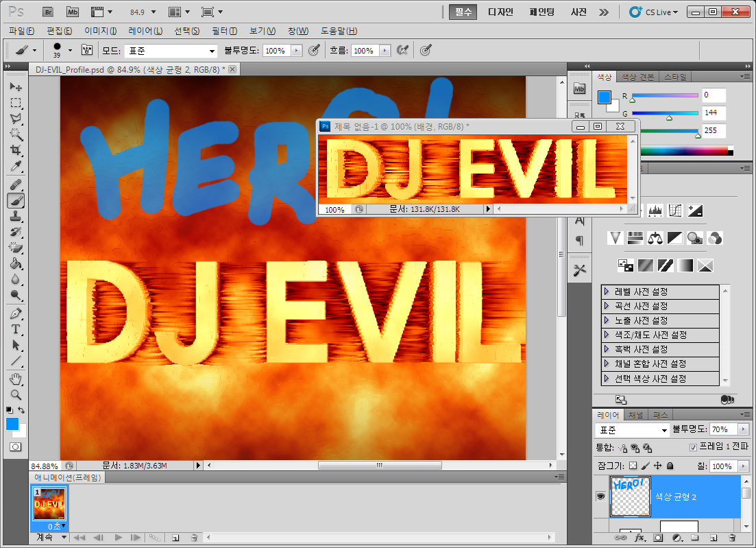The height and width of the screenshot is (548, 756).
Task: Toggle Quick Mask mode
Action: (x=16, y=446)
